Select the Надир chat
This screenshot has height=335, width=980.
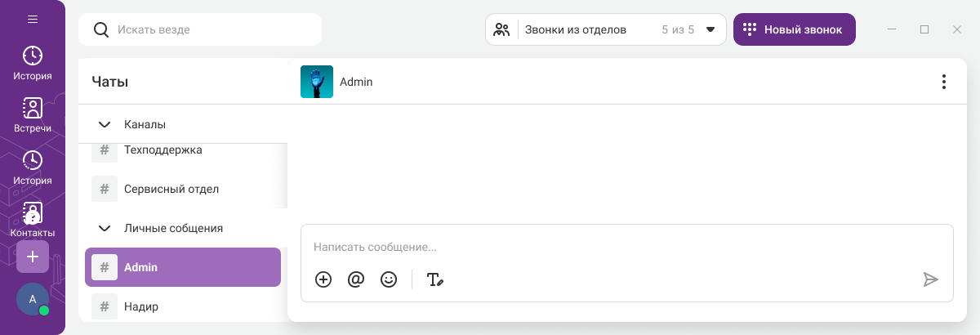point(141,306)
